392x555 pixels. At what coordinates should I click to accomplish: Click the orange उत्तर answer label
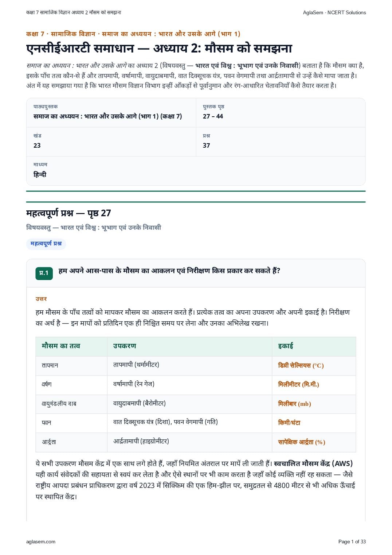pos(41,299)
